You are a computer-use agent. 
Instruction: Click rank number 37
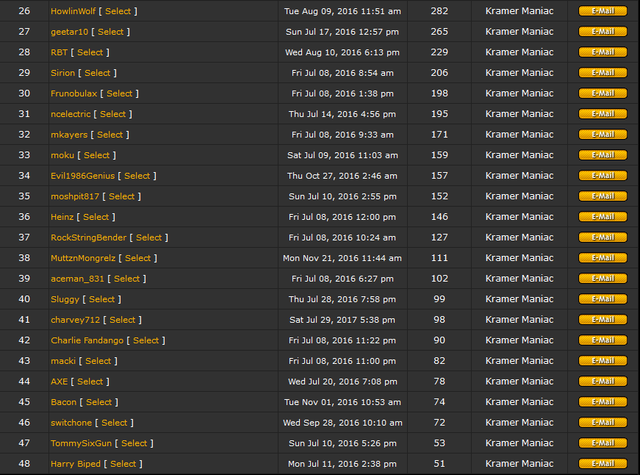tap(24, 237)
